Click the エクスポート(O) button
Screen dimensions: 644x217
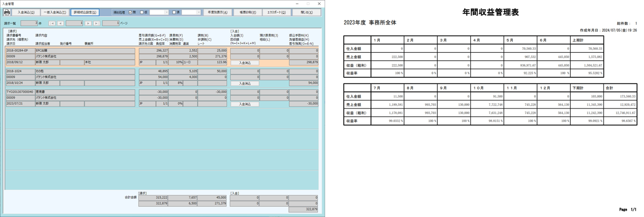point(276,12)
